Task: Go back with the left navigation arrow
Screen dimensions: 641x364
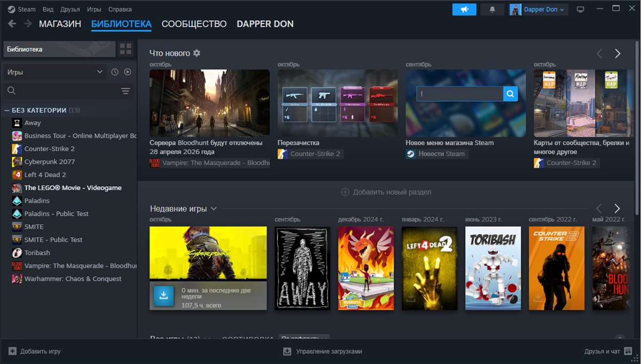Action: pos(12,24)
